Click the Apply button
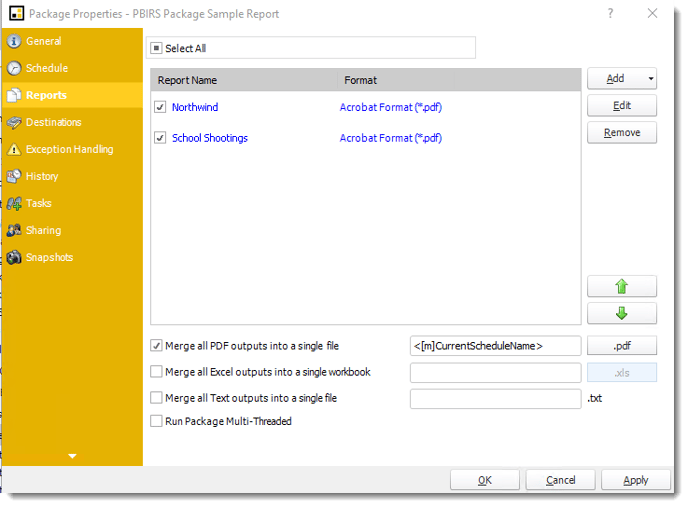Image resolution: width=688 pixels, height=507 pixels. [x=635, y=480]
